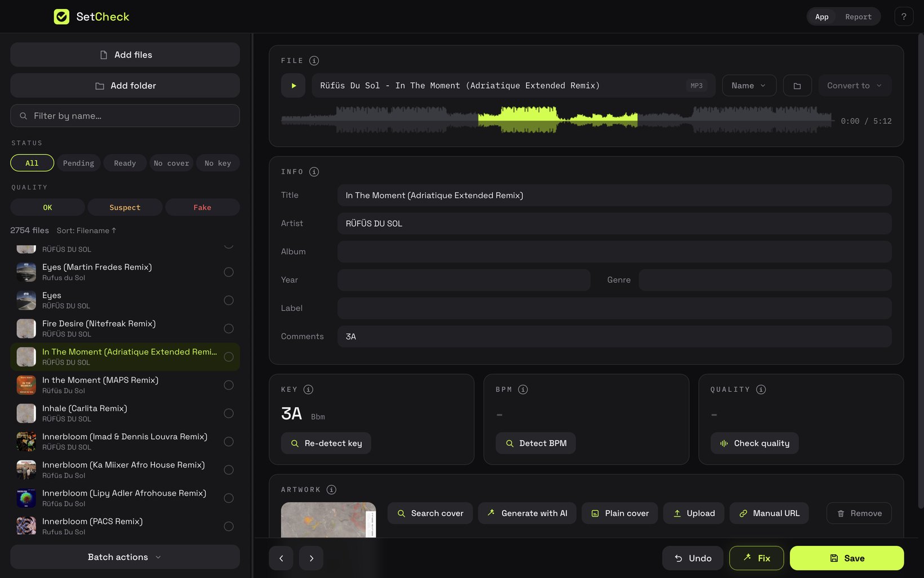Click the In the Moment (MAPS Remix) cover art
This screenshot has width=924, height=578.
tap(26, 385)
